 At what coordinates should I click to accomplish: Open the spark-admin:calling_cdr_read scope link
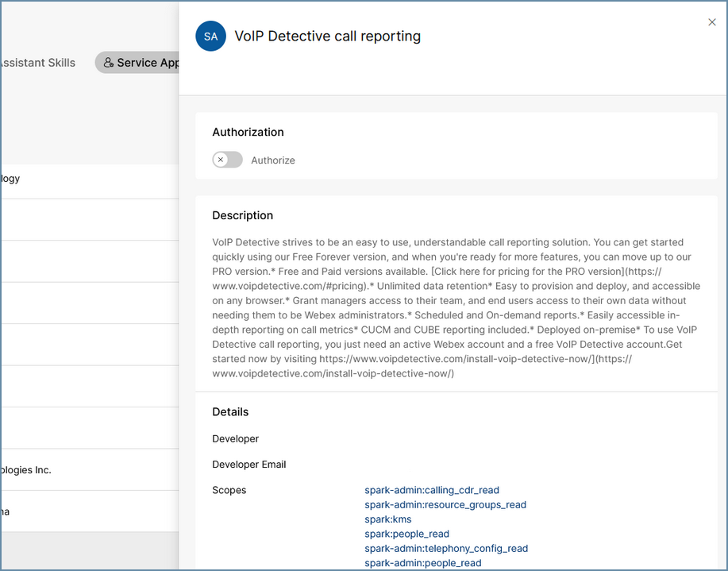432,490
